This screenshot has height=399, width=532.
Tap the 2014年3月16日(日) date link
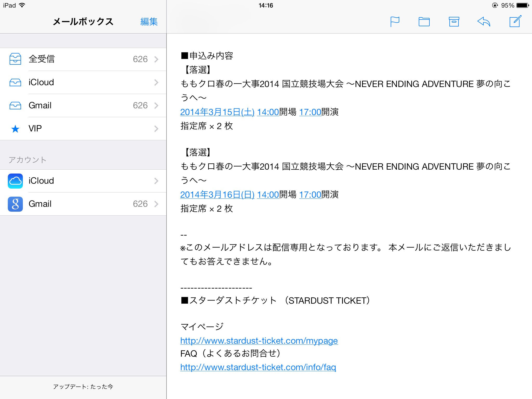click(x=217, y=195)
